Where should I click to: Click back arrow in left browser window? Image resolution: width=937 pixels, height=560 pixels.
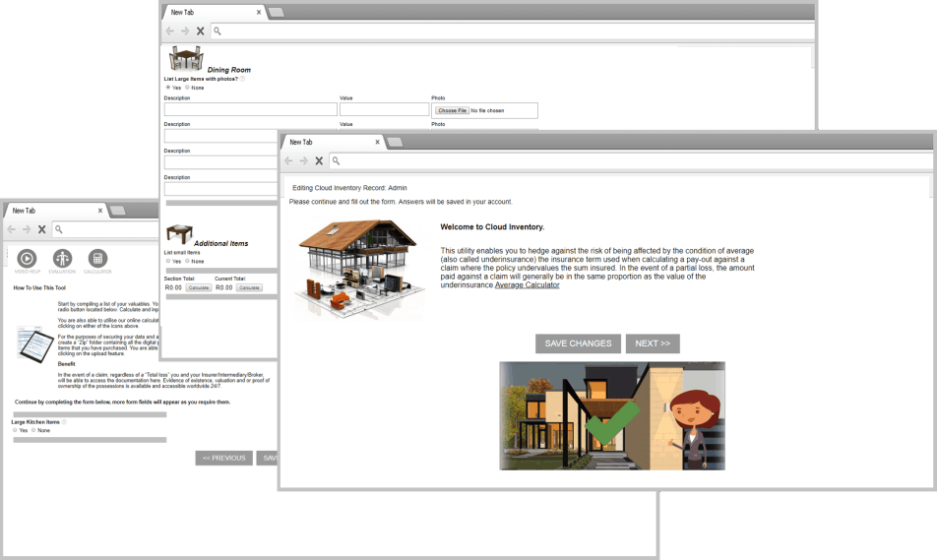coord(12,229)
